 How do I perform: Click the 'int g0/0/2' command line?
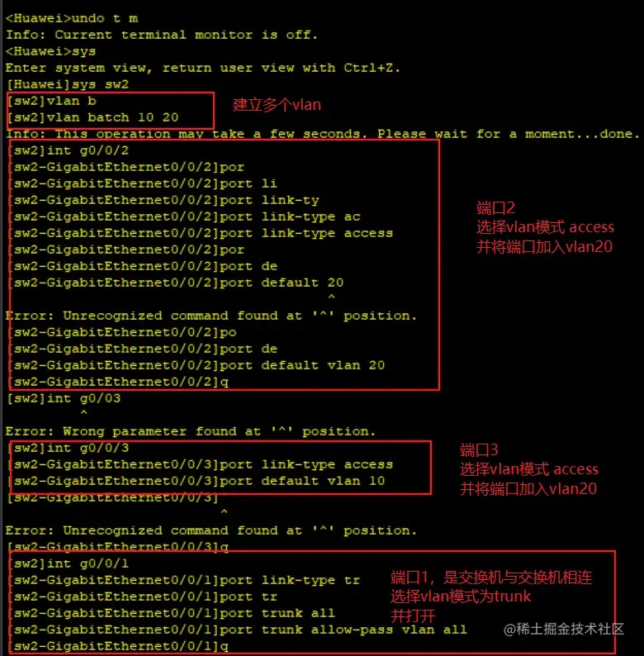coord(69,150)
